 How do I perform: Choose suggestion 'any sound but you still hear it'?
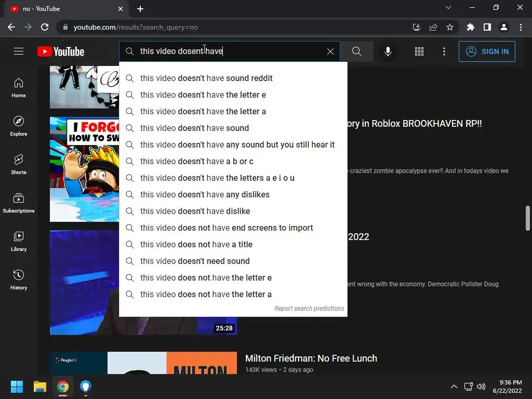(233, 144)
